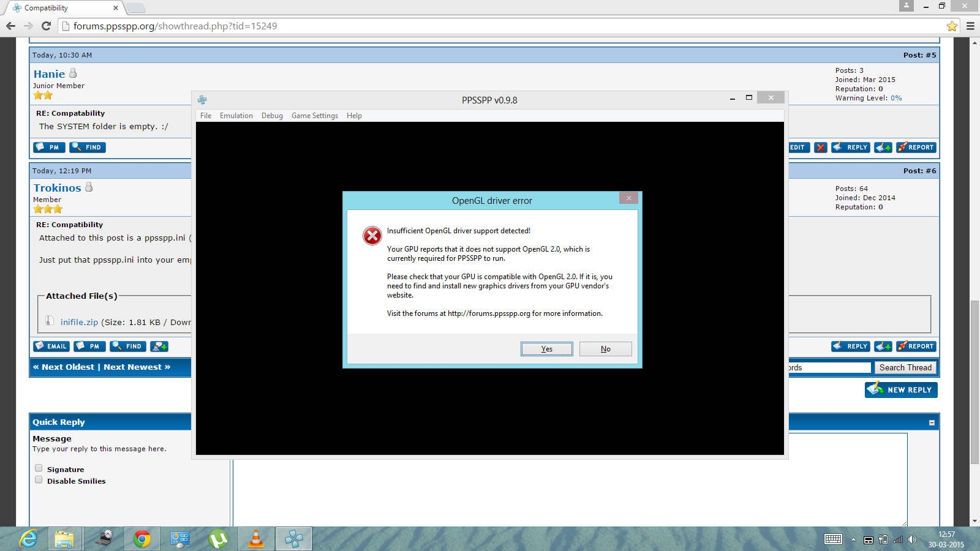Open the Game Settings menu in PPSSPP
Screen dimensions: 980x551
coord(314,116)
